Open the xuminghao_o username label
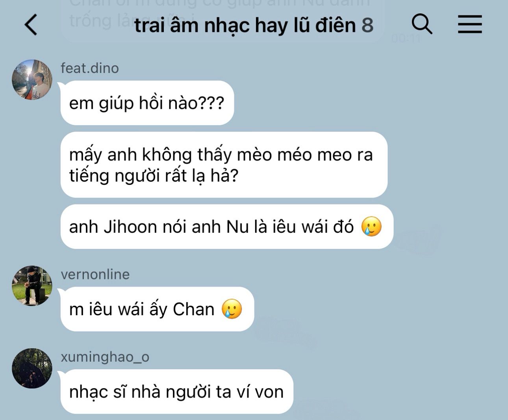The width and height of the screenshot is (508, 420). pos(105,357)
